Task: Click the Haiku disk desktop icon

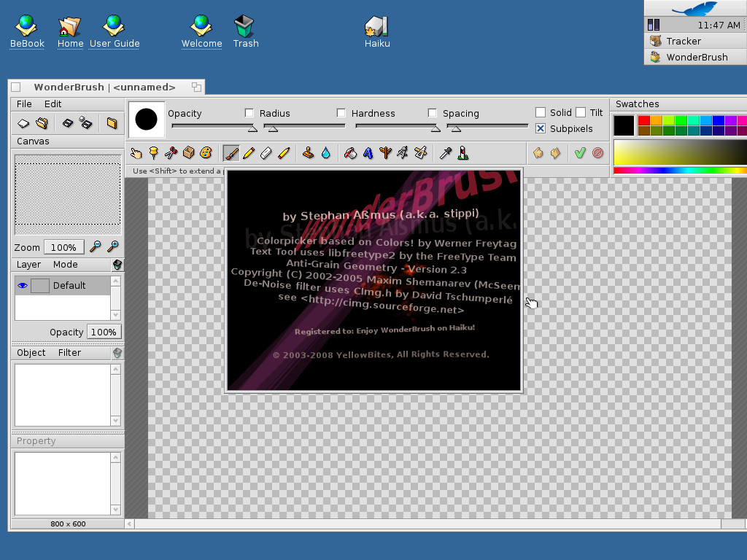Action: 377,31
